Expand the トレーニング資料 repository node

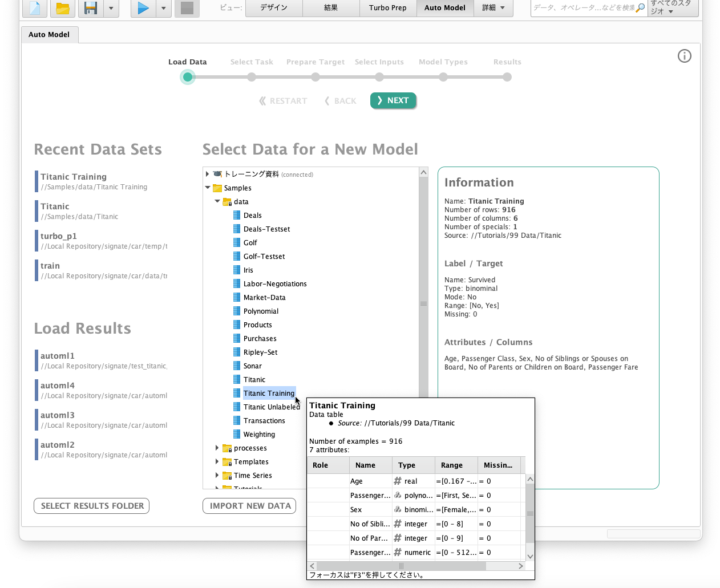click(x=207, y=174)
